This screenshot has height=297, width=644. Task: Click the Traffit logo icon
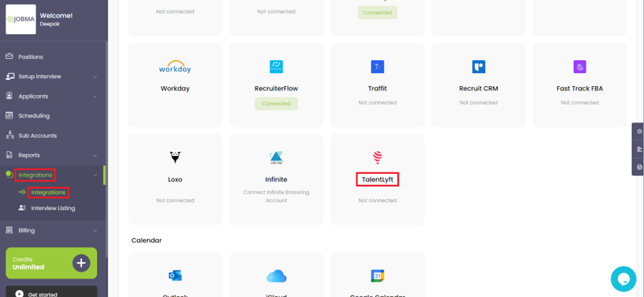377,66
